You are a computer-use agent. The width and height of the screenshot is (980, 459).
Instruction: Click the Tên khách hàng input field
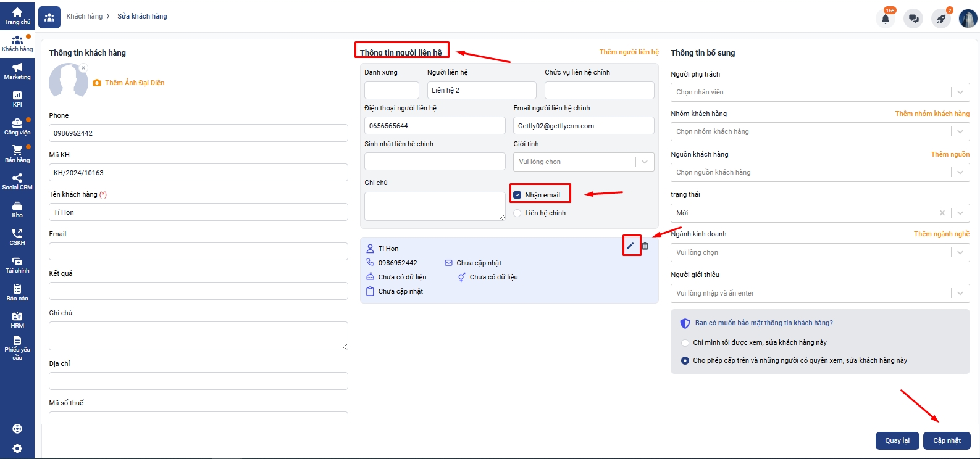198,212
